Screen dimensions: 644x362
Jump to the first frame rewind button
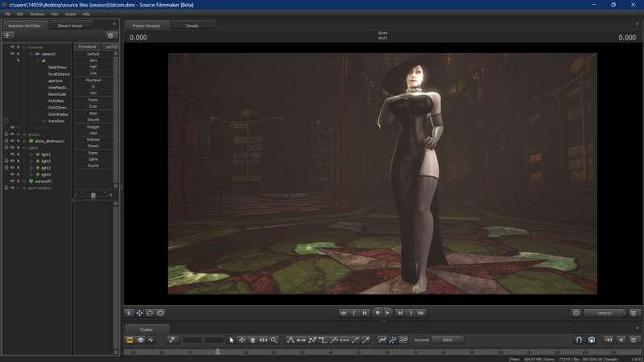pyautogui.click(x=344, y=313)
